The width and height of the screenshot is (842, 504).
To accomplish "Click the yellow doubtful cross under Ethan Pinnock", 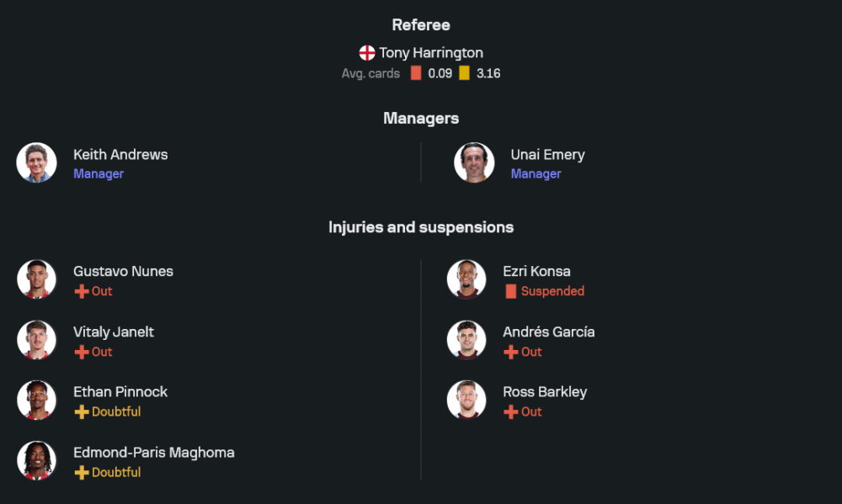I will pos(82,411).
